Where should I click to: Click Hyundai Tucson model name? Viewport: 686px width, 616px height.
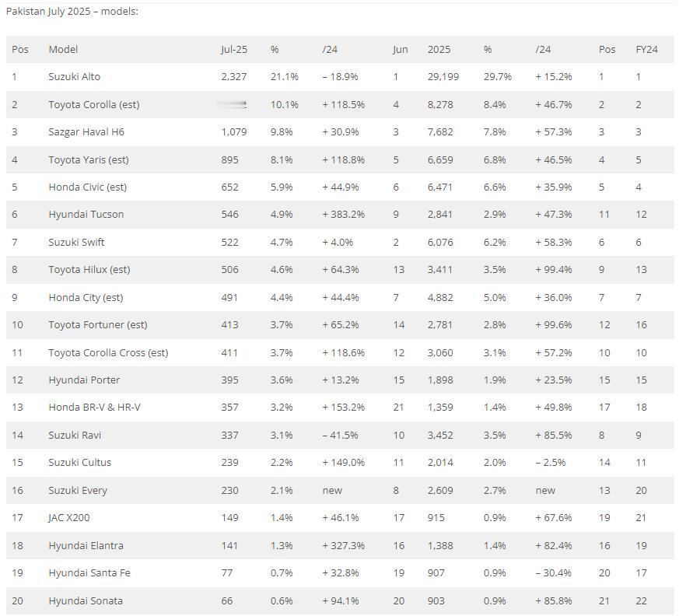coord(86,215)
